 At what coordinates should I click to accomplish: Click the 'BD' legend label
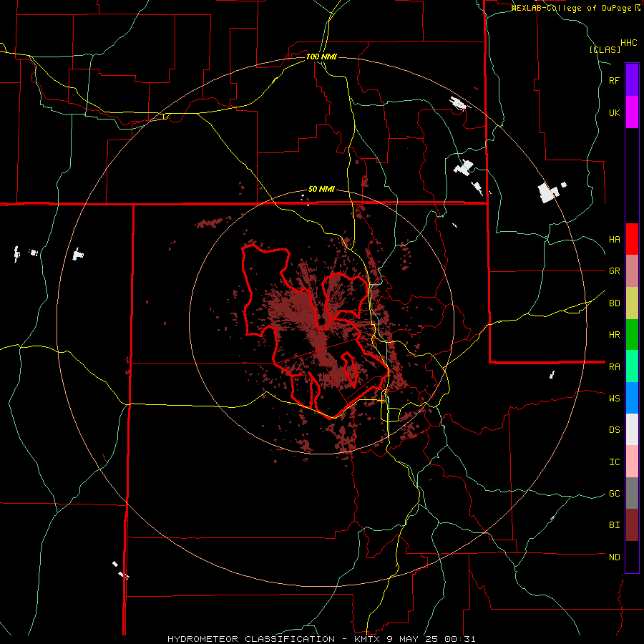614,303
